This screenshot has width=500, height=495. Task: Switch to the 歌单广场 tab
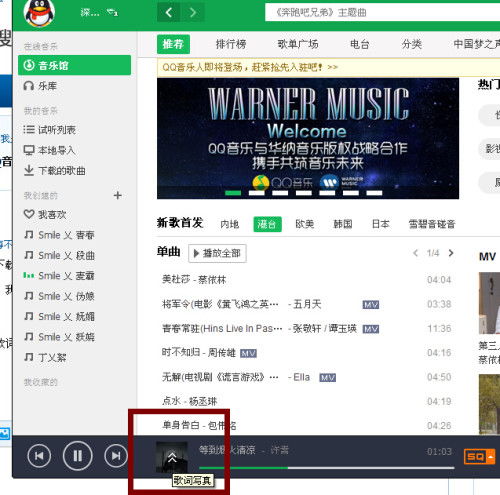298,44
